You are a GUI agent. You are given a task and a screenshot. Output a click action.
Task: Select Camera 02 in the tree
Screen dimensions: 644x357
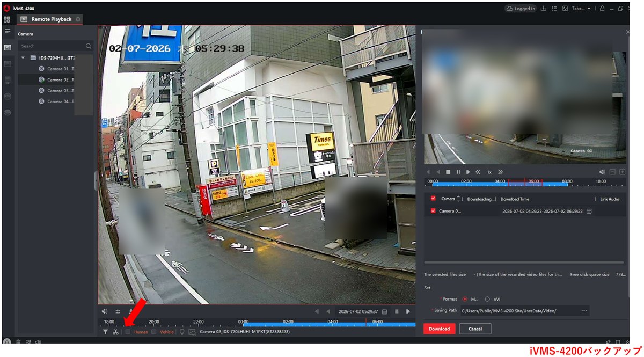click(56, 79)
